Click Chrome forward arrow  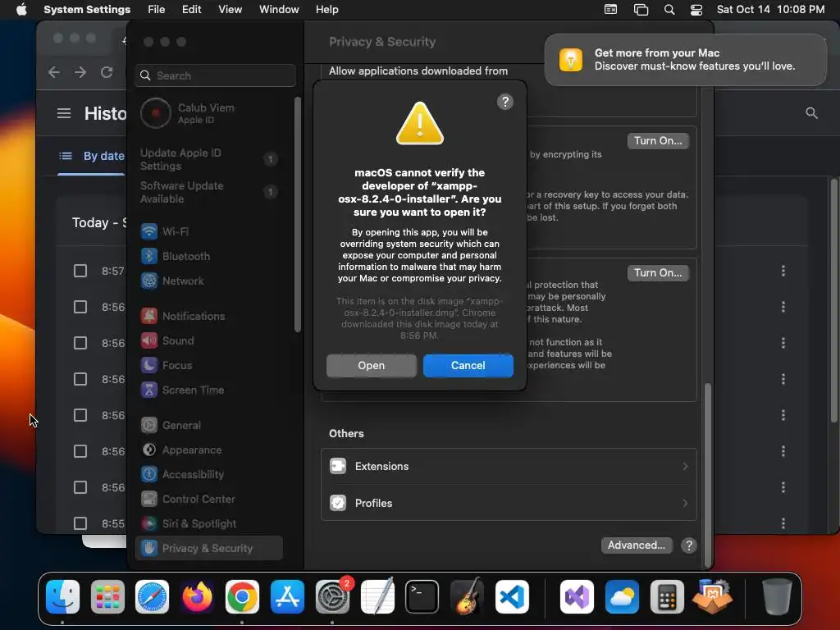click(x=80, y=72)
